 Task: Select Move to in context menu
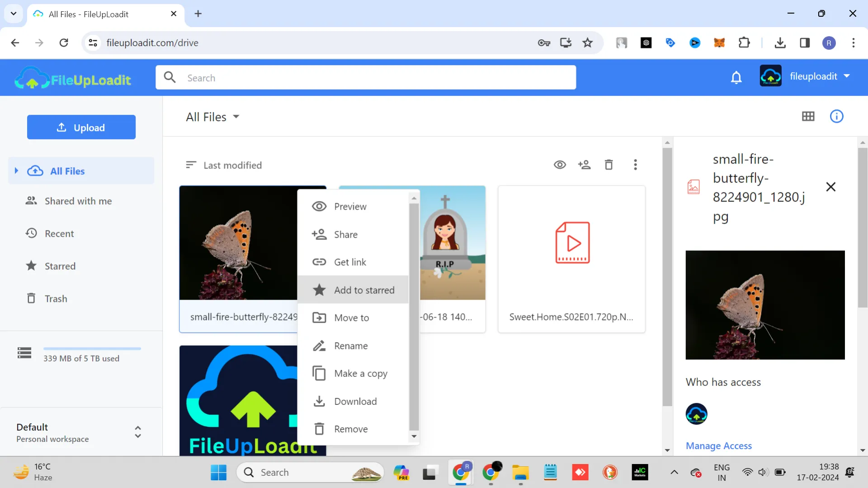353,318
